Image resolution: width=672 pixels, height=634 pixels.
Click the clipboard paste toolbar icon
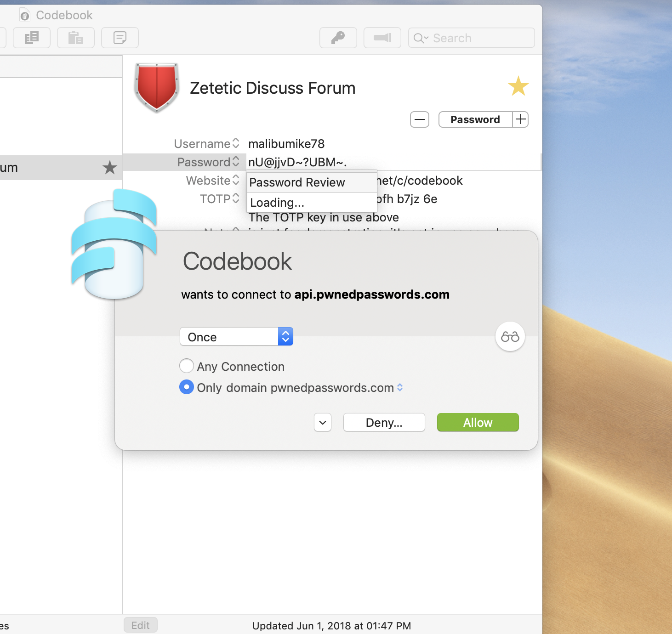click(76, 38)
